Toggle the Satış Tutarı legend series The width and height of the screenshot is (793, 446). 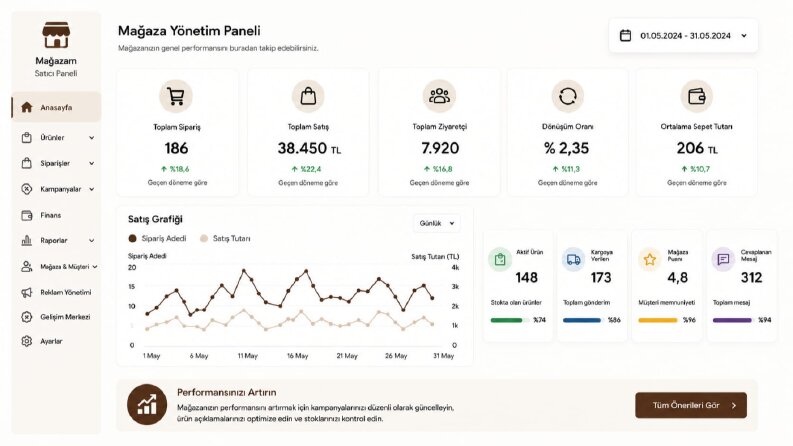[x=225, y=238]
